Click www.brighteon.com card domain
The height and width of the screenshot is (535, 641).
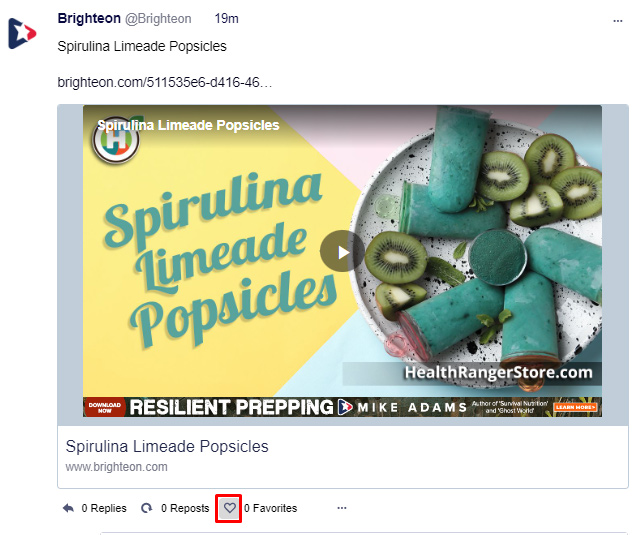117,467
